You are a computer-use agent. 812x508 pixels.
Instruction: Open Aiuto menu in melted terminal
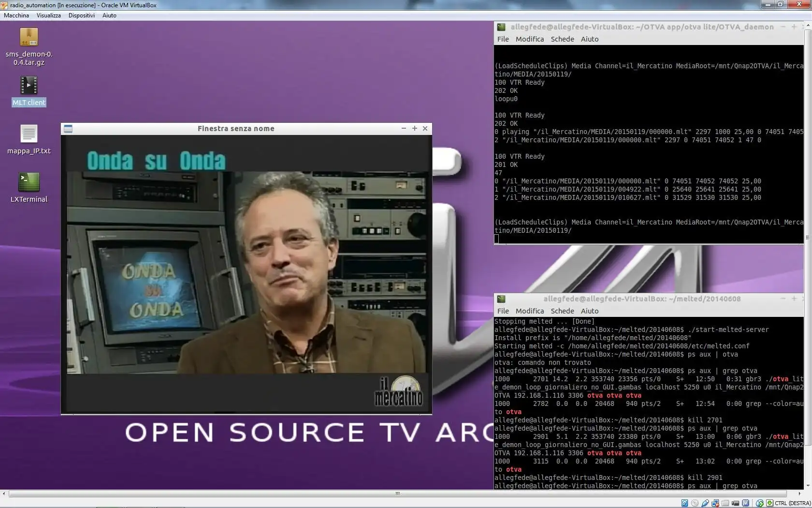(x=590, y=311)
